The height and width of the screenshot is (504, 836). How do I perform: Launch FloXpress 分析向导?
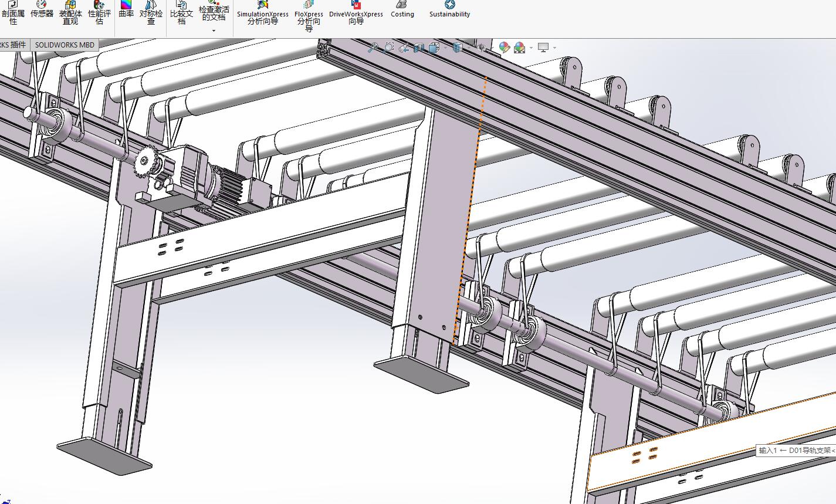[309, 16]
